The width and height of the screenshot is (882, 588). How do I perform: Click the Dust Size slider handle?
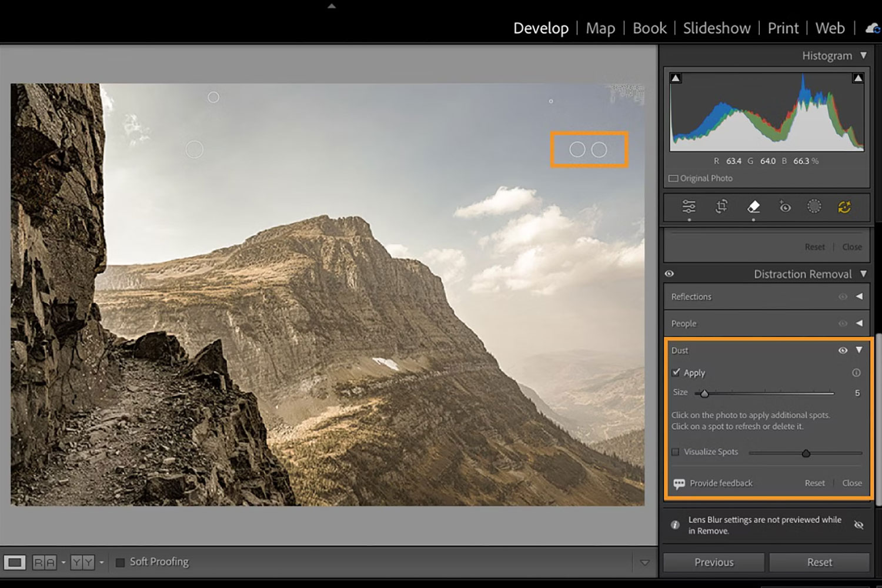coord(704,393)
